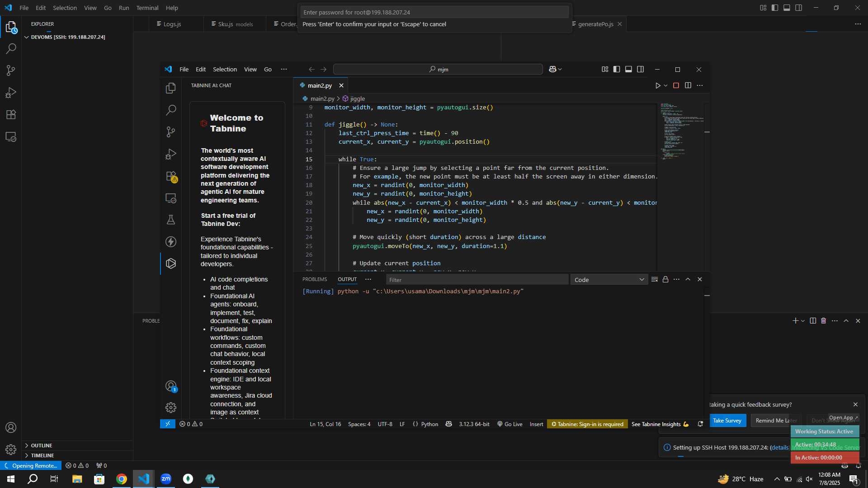Toggle secondary side bar in outer VS Code title bar
This screenshot has width=868, height=488.
(799, 8)
